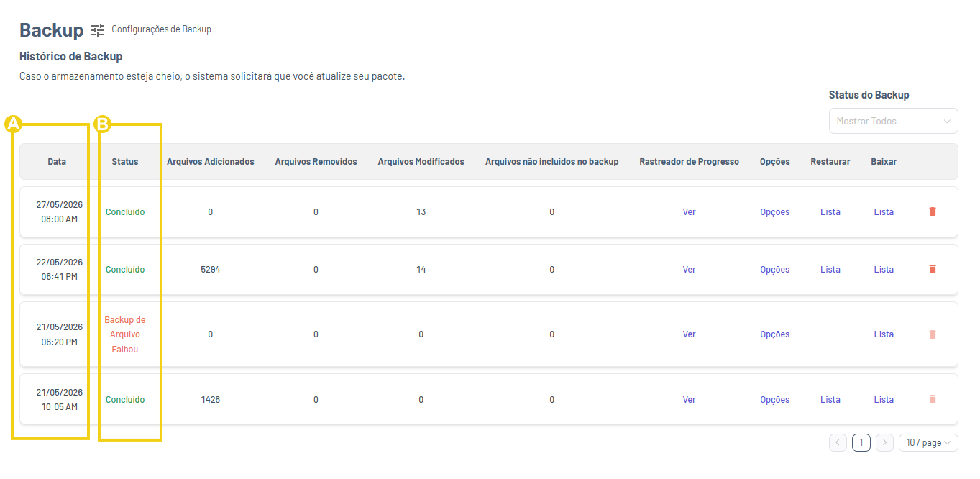Select page 1 in pagination
This screenshot has width=980, height=479.
(x=861, y=442)
